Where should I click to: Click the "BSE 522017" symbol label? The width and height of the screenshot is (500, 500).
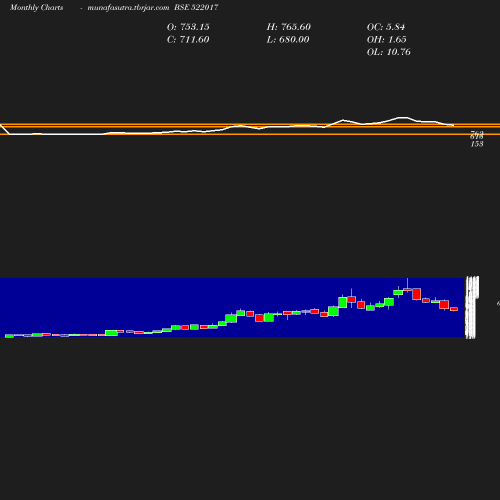[196, 7]
